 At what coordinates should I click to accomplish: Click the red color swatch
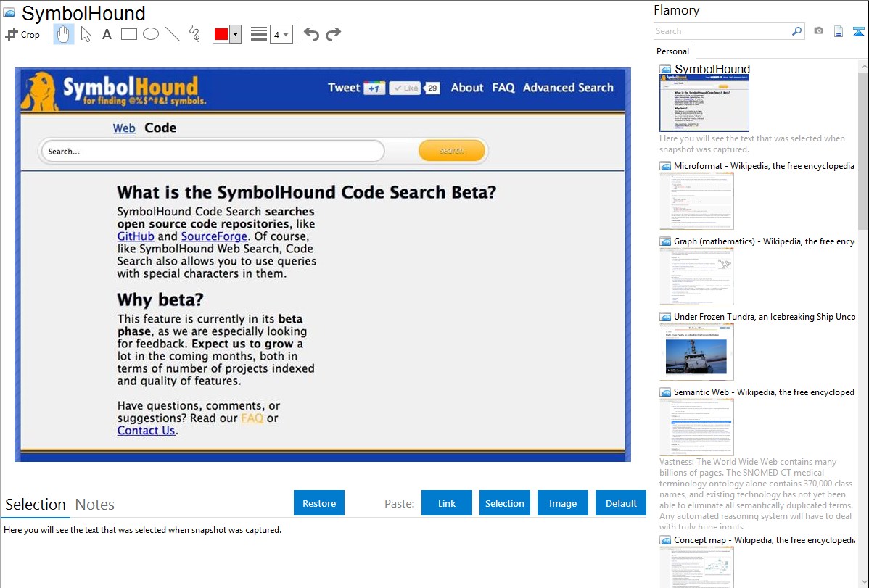[x=221, y=34]
